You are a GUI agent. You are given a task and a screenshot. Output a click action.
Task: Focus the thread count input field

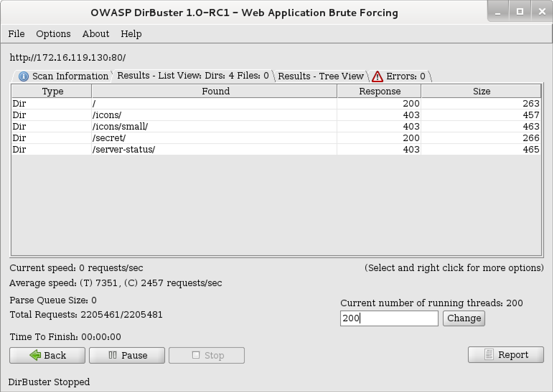pos(389,318)
